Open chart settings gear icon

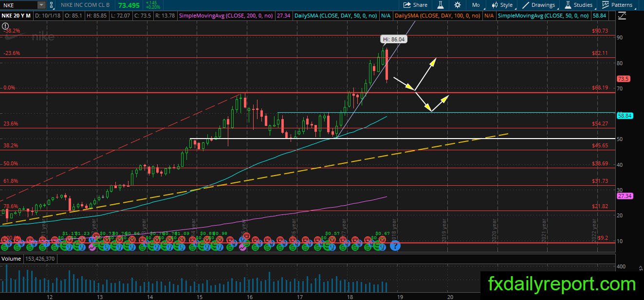pyautogui.click(x=458, y=5)
